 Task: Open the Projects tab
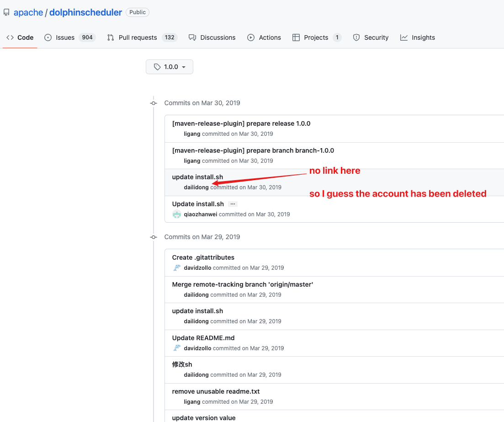point(317,37)
